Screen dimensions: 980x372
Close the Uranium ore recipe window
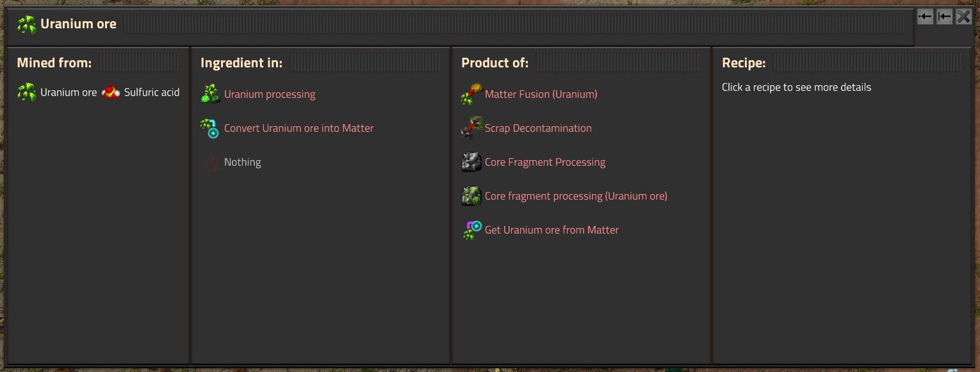click(963, 17)
